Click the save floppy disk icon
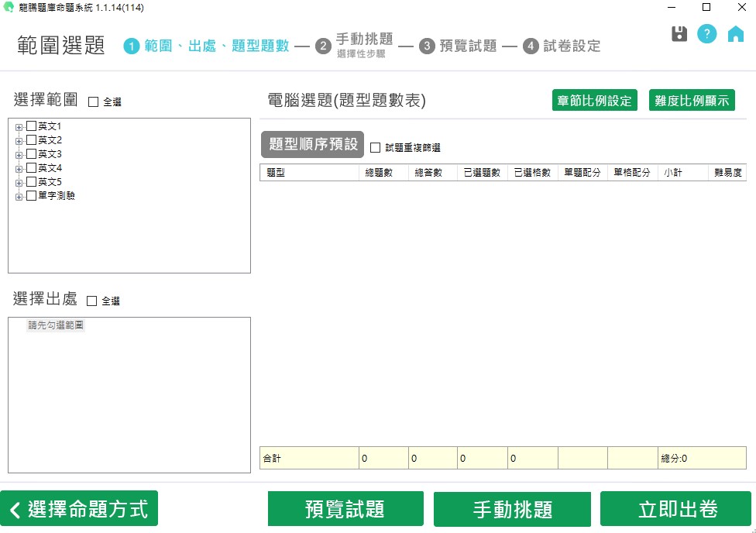 pyautogui.click(x=679, y=34)
